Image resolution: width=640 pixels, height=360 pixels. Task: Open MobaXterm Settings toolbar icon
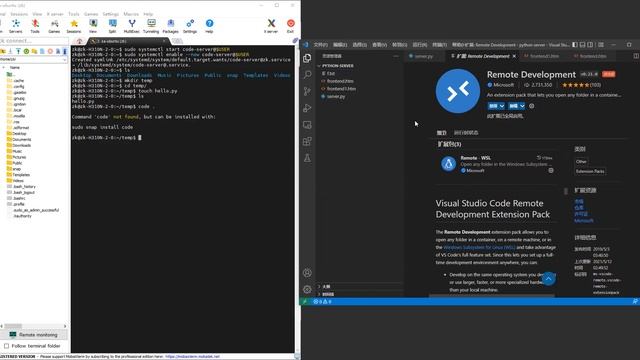click(x=190, y=26)
